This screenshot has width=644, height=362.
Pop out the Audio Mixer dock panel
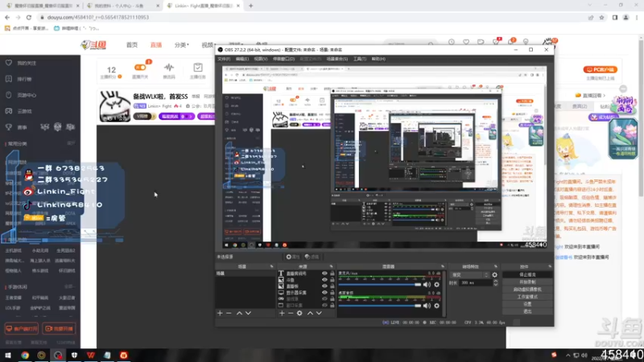coord(442,266)
